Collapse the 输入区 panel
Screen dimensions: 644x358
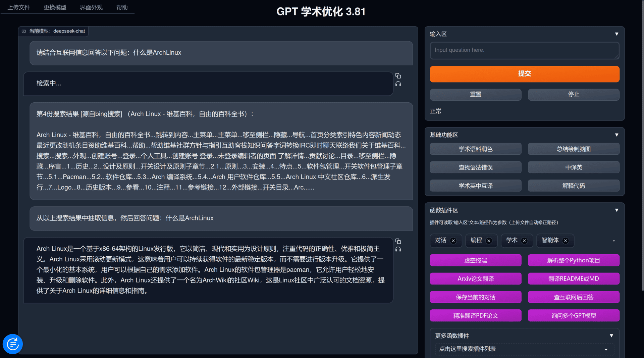coord(616,34)
